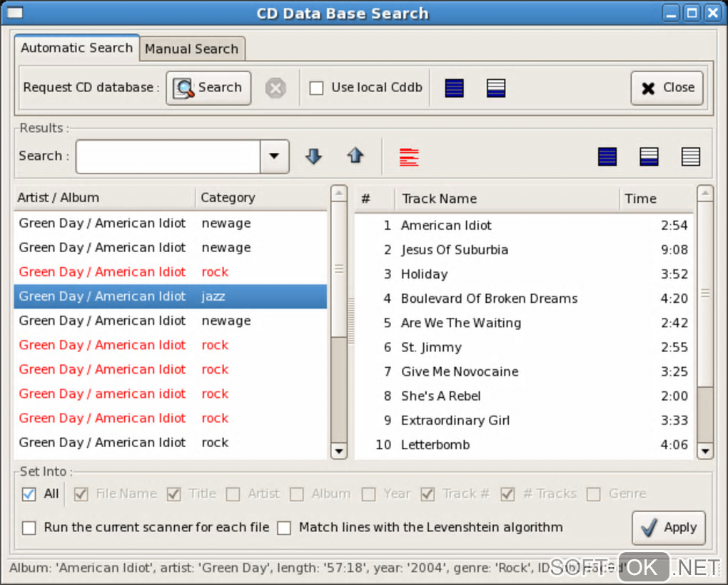The width and height of the screenshot is (728, 585).
Task: Select track Jesus Of Suburbia
Action: click(524, 250)
